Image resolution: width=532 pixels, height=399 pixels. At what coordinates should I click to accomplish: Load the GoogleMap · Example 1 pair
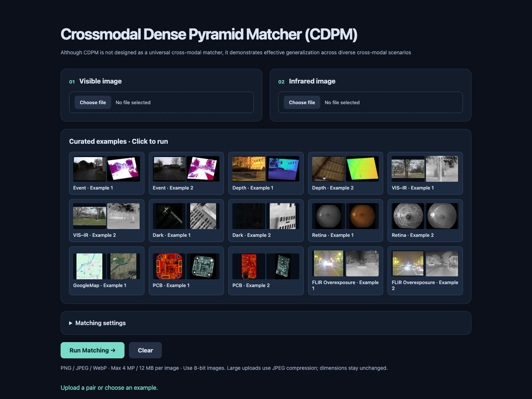coord(107,271)
